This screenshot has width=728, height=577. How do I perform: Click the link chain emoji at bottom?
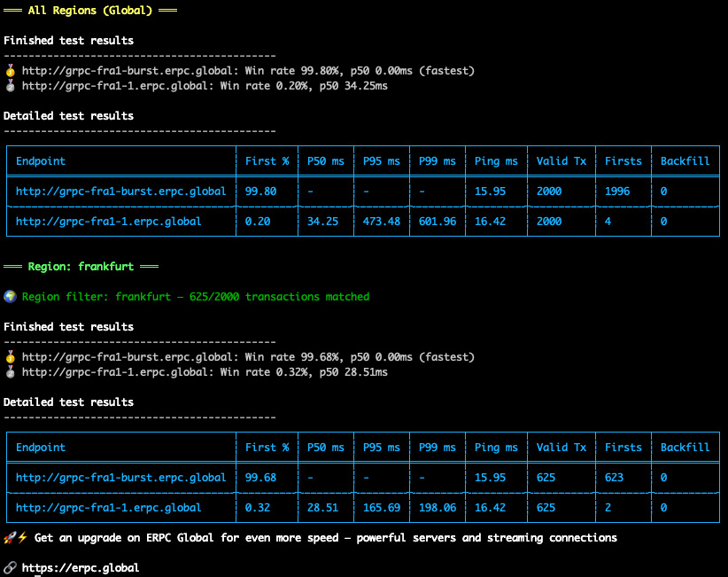click(x=11, y=568)
